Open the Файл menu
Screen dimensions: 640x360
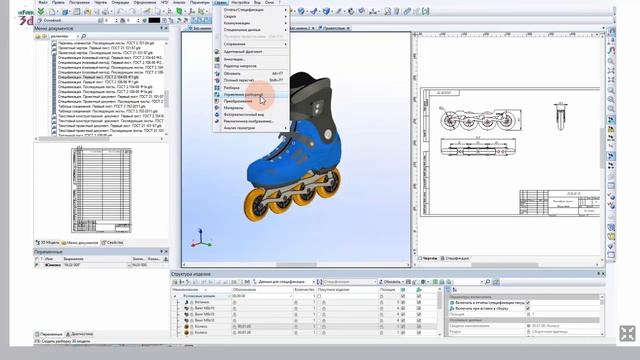[42, 2]
